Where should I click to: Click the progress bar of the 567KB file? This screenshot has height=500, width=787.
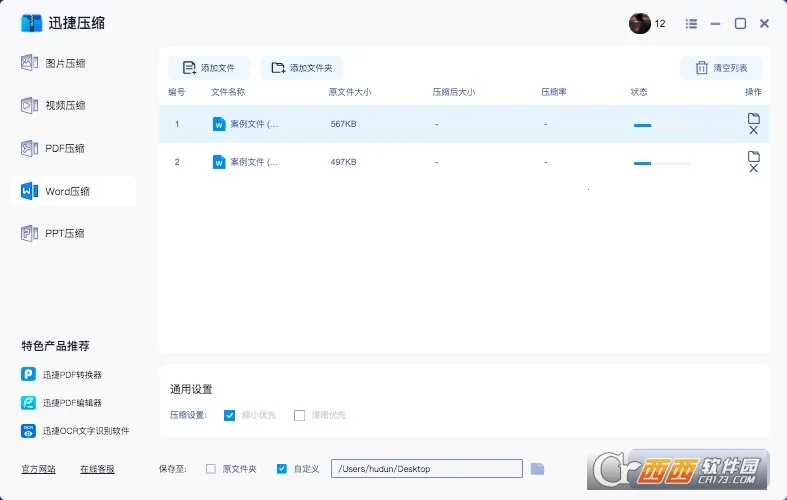click(660, 125)
